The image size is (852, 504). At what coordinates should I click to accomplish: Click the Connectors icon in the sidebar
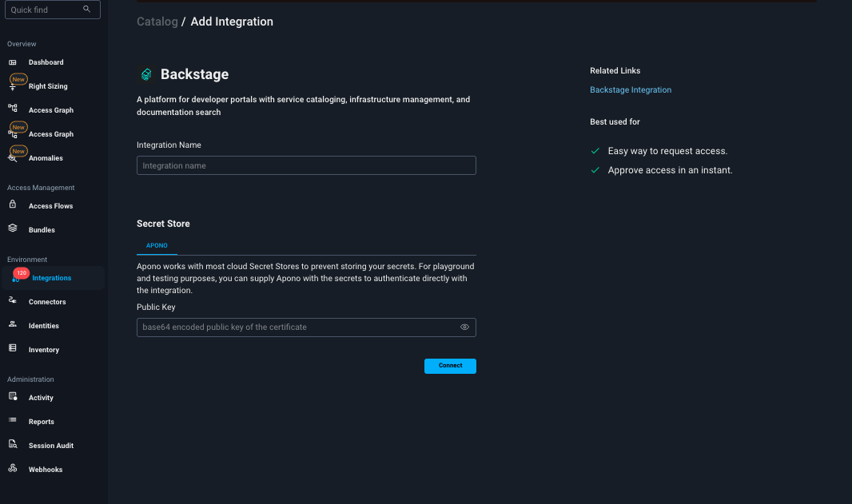[13, 301]
